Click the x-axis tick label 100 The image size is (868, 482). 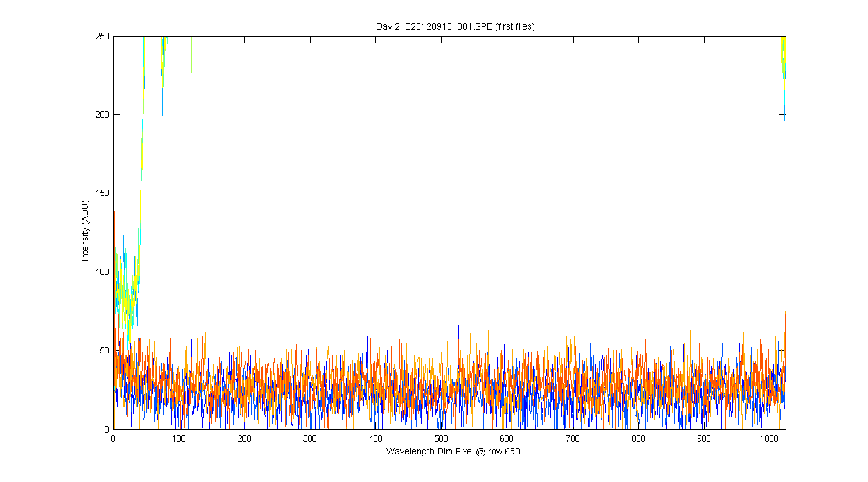tap(179, 438)
